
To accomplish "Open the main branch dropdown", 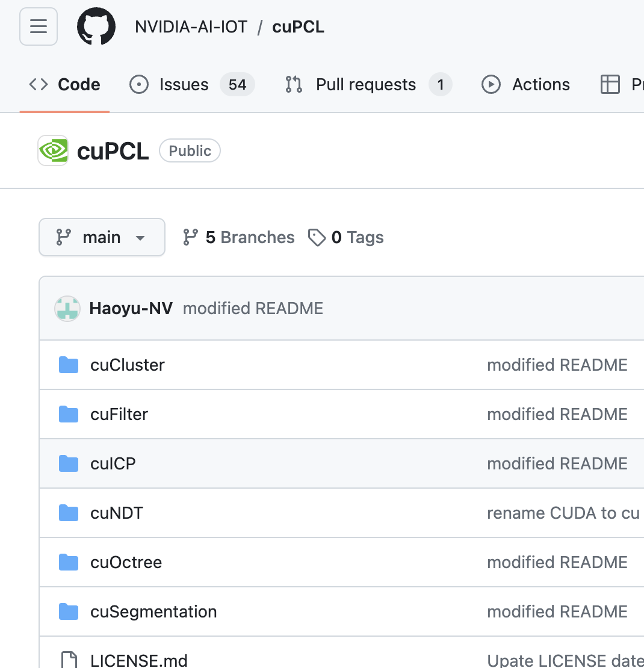I will click(x=102, y=237).
